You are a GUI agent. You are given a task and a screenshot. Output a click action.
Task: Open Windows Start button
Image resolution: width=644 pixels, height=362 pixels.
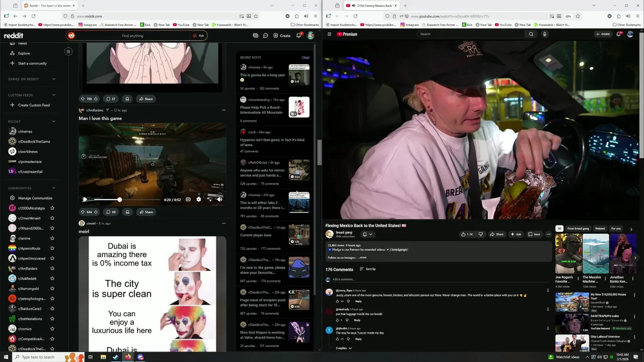[x=6, y=357]
